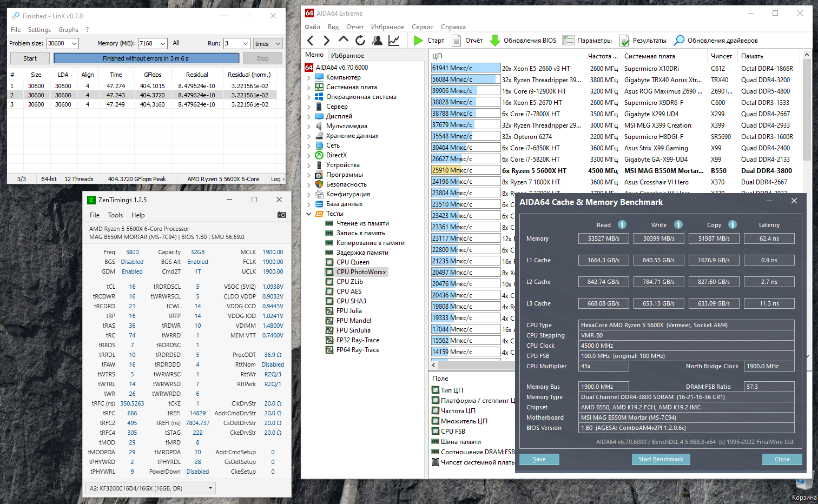Viewport: 818px width, 504px height.
Task: Click Save in Cache & Memory Benchmark
Action: coord(539,459)
